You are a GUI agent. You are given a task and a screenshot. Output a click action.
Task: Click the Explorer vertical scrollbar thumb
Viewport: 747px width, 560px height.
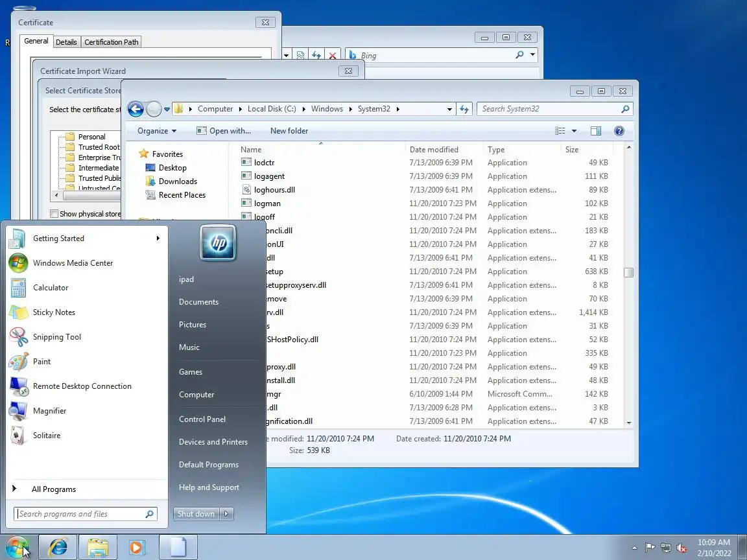pos(629,272)
